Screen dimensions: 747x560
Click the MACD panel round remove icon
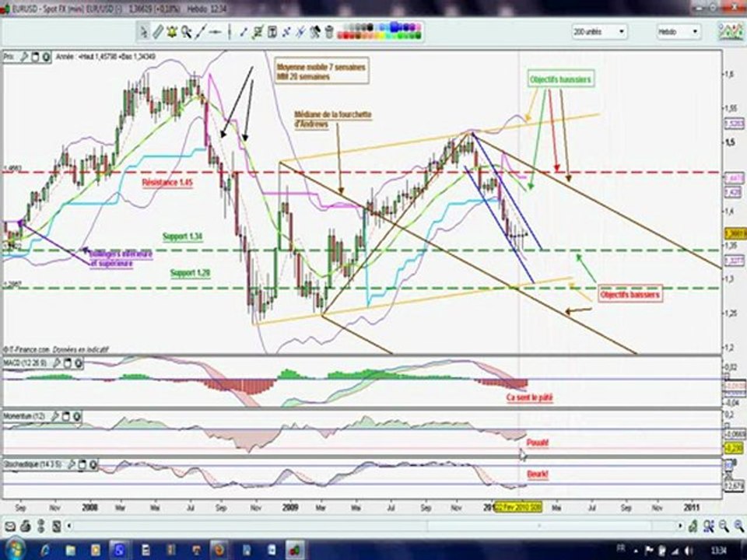(x=79, y=363)
